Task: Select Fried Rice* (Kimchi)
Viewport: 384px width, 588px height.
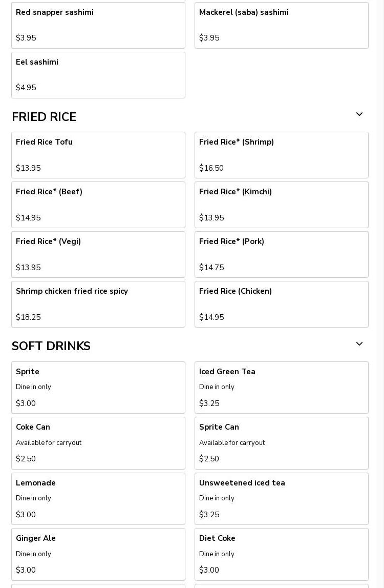Action: 282,205
